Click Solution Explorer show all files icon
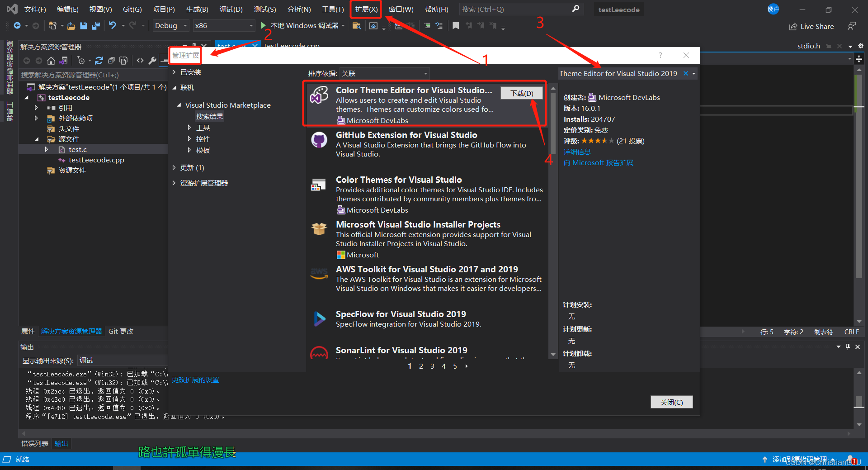The width and height of the screenshot is (868, 470). [x=123, y=61]
